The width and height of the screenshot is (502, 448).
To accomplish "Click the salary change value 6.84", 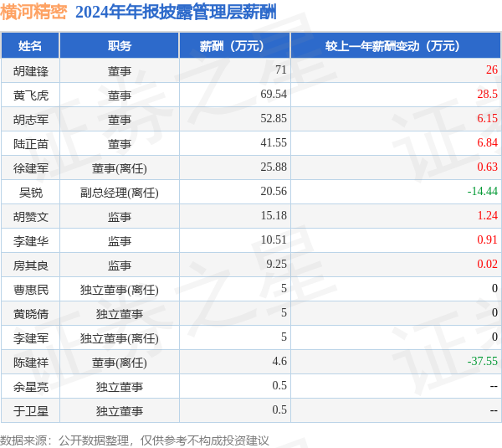I will [487, 142].
